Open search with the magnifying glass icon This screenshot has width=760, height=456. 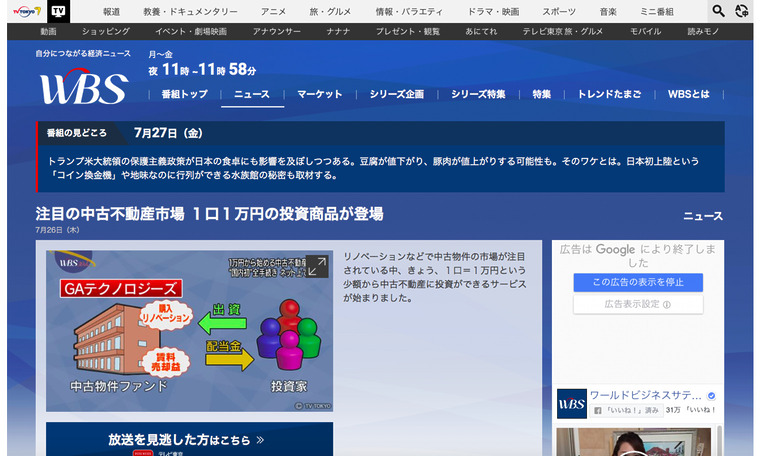coord(718,11)
